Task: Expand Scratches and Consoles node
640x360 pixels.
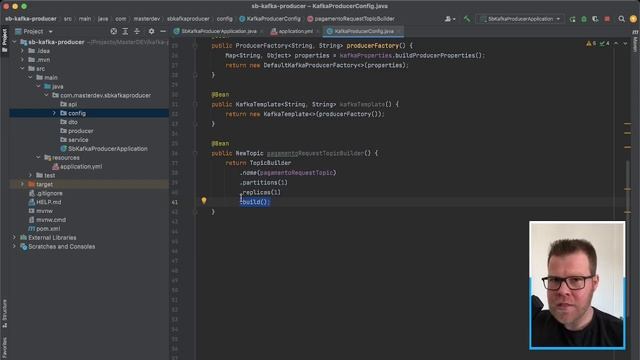Action: point(15,247)
